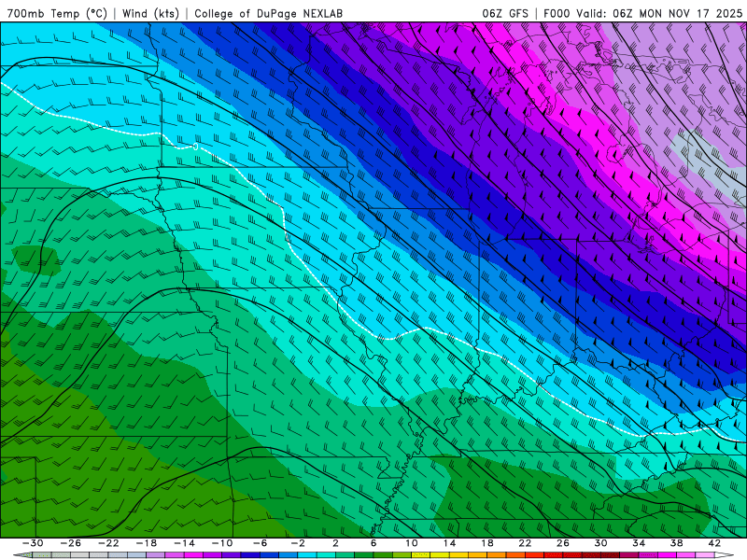747x560 pixels.
Task: Click the 2 value on the temperature scale
Action: 336,543
